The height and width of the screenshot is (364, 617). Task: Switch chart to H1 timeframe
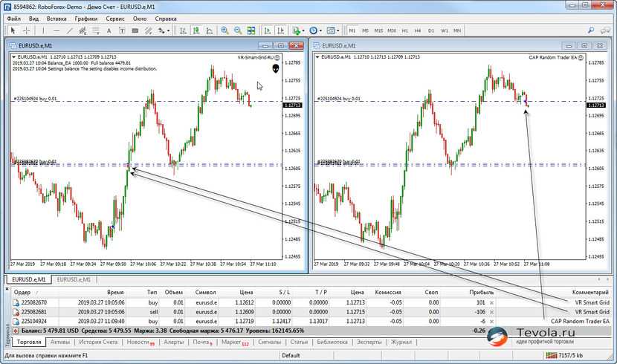[405, 30]
